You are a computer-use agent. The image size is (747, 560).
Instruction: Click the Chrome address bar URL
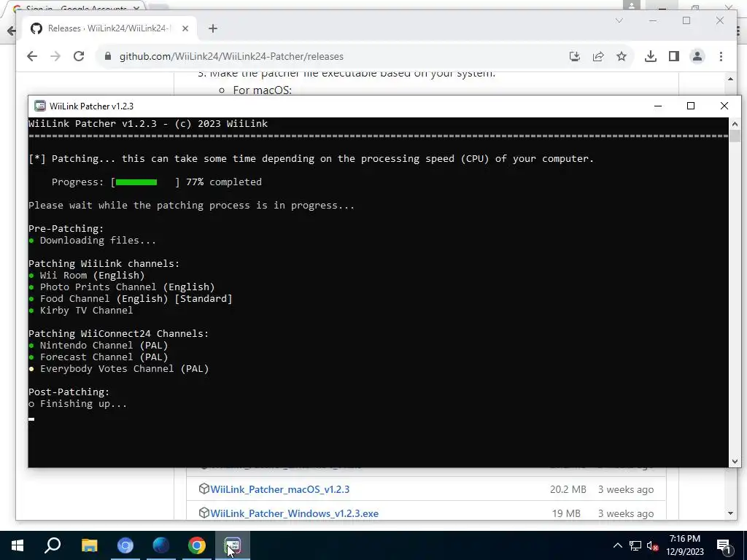point(231,56)
